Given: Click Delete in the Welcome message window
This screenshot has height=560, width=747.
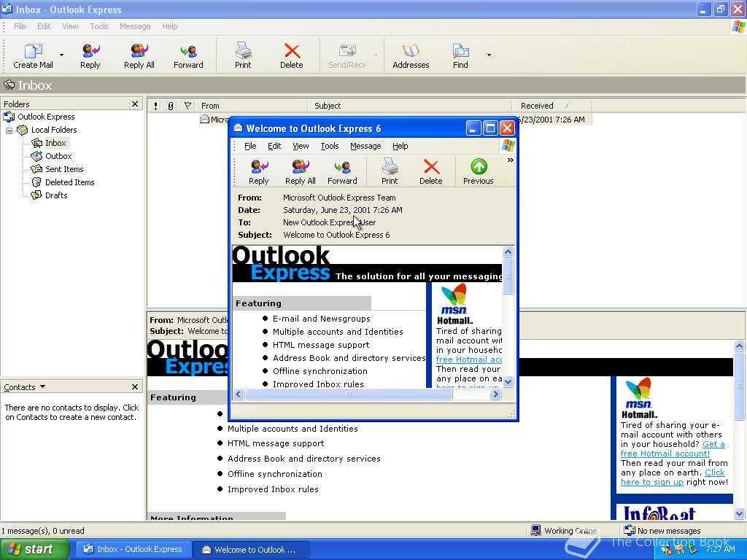Looking at the screenshot, I should [430, 172].
